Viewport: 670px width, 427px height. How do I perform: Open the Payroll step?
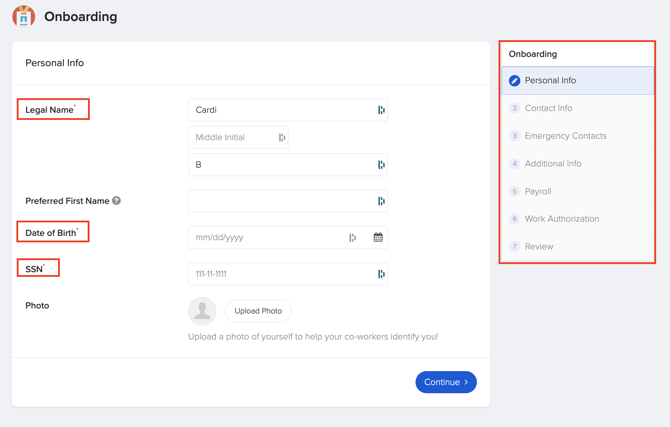point(577,191)
